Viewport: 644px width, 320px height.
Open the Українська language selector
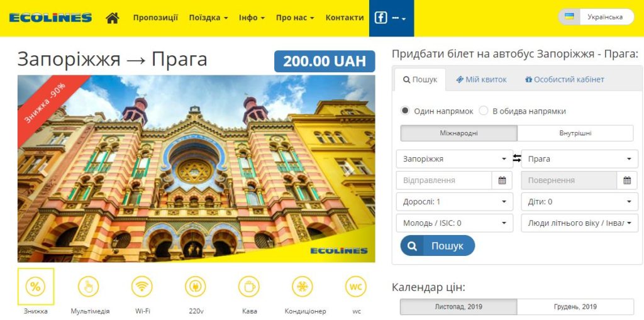coord(596,17)
